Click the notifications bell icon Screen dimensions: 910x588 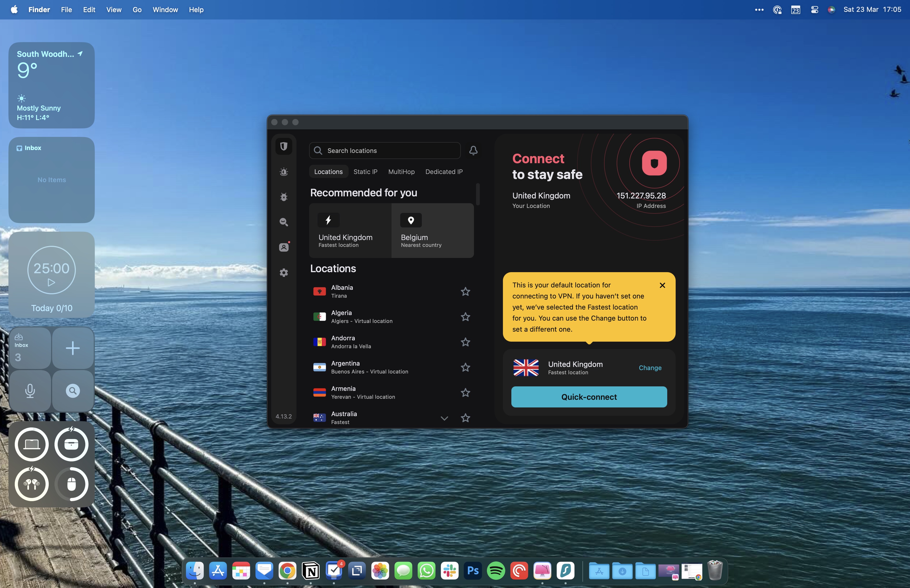[x=473, y=151]
